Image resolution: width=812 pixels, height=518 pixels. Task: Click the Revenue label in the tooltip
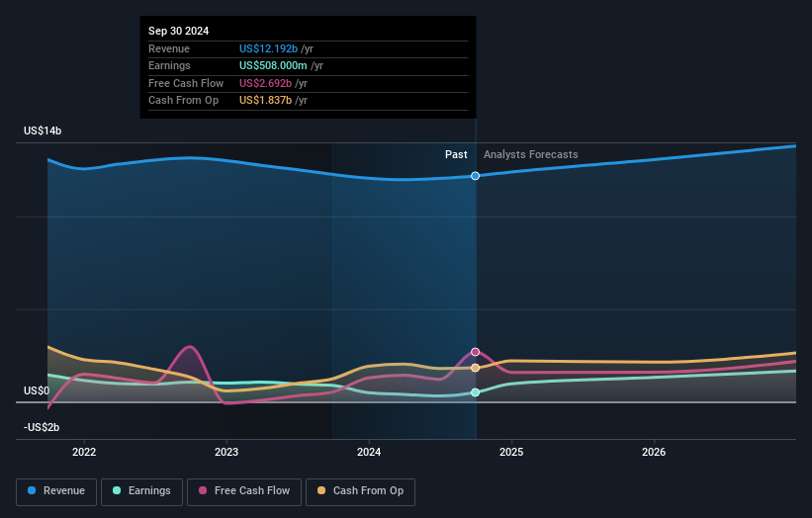(x=169, y=48)
